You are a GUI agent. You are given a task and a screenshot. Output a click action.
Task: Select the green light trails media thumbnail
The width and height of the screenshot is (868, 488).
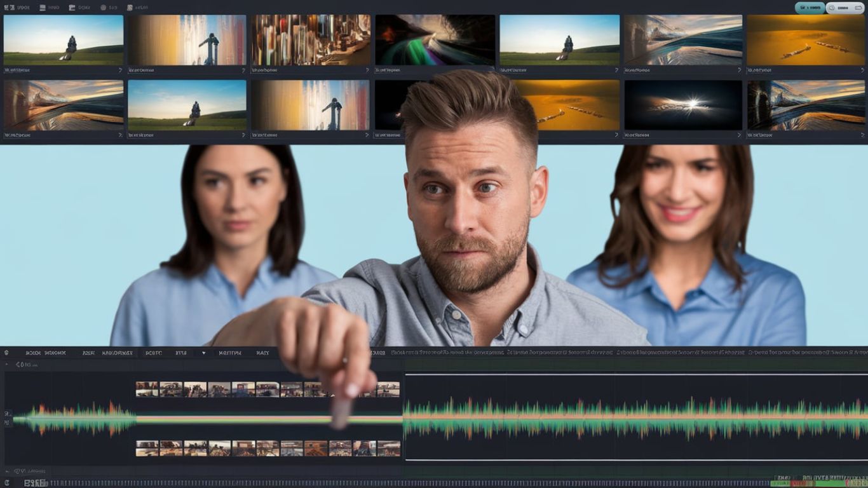(435, 40)
